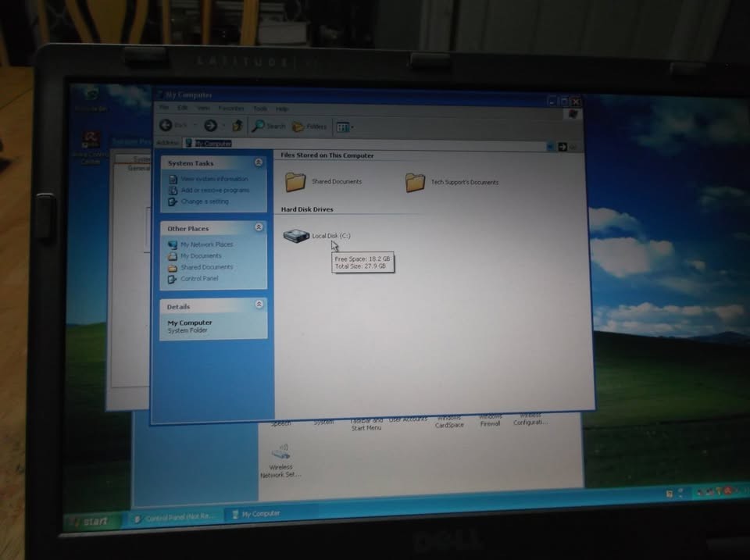750x560 pixels.
Task: Show the Folders tree pane
Action: pos(309,127)
